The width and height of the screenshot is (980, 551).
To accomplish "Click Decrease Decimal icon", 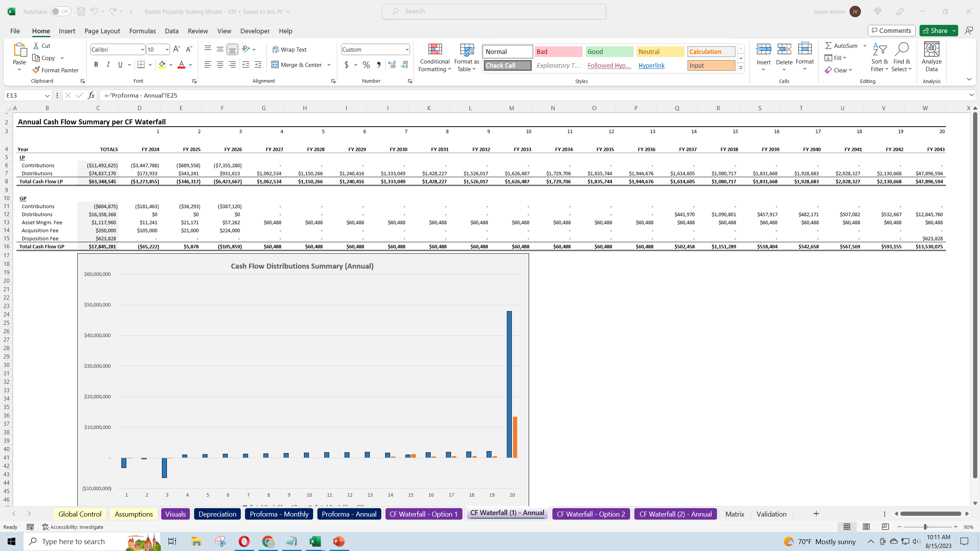I will (404, 65).
